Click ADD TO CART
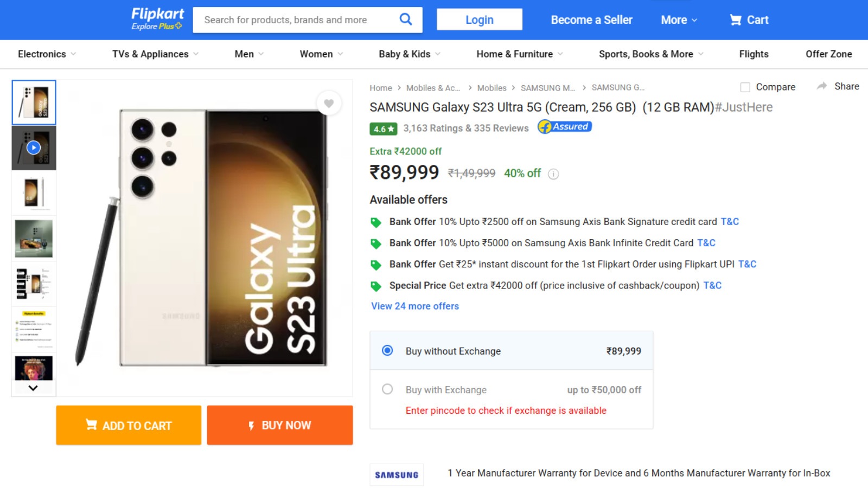Screen dimensions: 868x488 tap(128, 425)
